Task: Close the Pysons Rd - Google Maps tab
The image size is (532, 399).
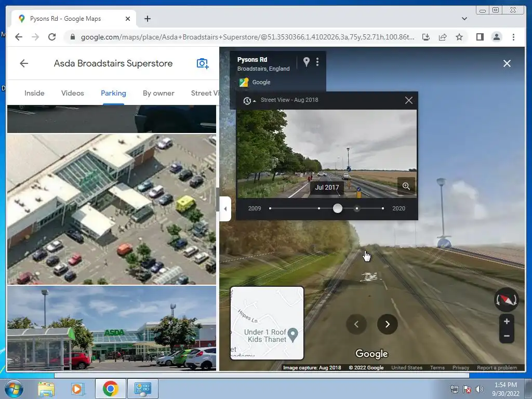Action: [128, 19]
